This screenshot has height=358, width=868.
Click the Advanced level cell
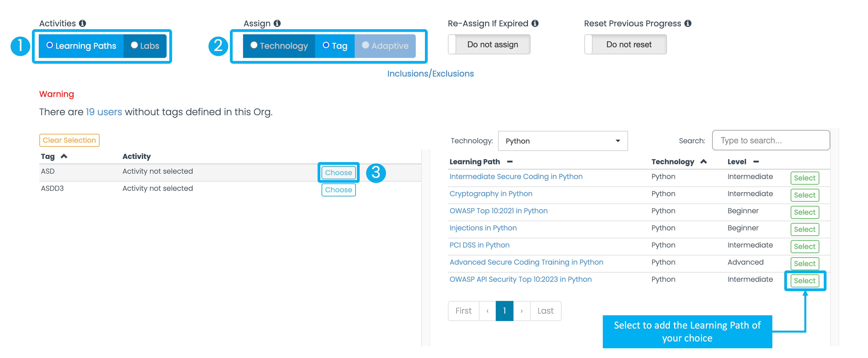(x=745, y=262)
